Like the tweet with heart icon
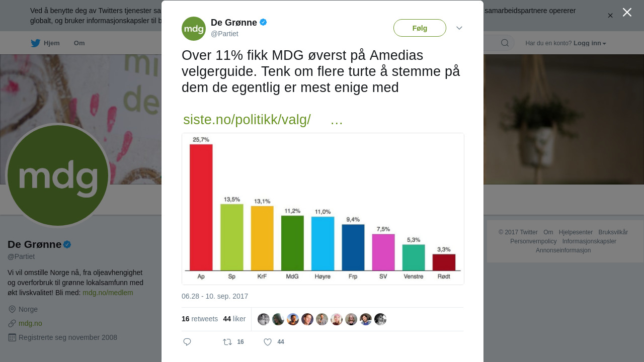The width and height of the screenshot is (644, 362). [268, 342]
